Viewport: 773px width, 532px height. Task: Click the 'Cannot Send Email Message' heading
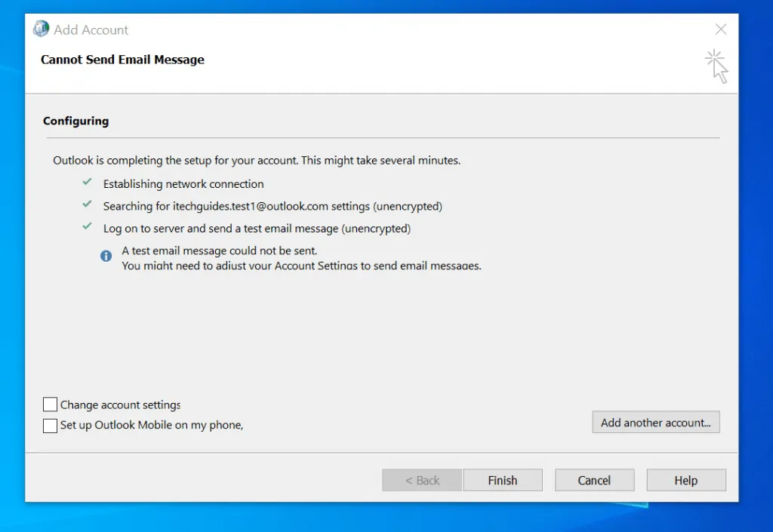pos(122,60)
